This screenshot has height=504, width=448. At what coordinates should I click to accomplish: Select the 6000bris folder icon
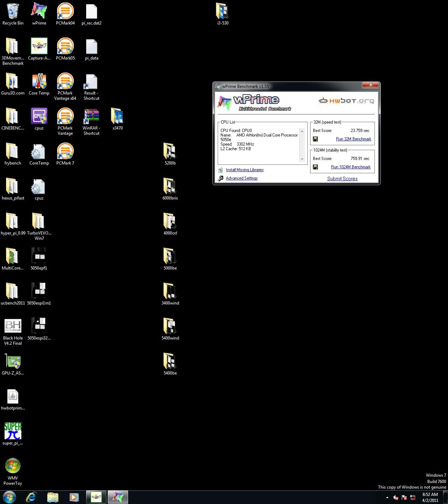tap(170, 187)
